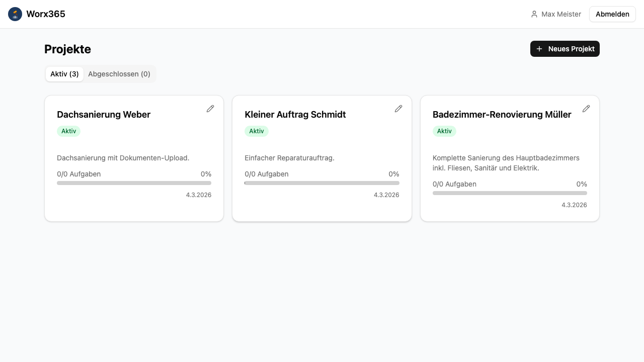Open the Badezimmer-Renovierung Müller project title
This screenshot has width=644, height=362.
coord(502,115)
